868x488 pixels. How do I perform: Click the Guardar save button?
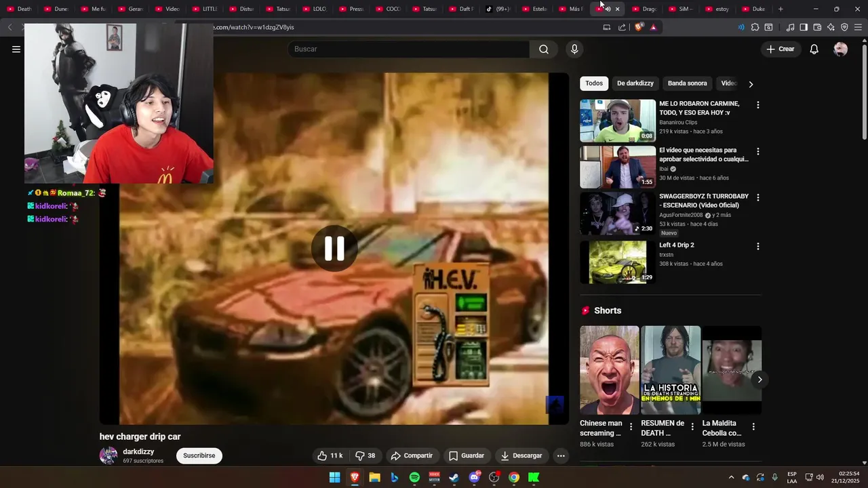467,455
